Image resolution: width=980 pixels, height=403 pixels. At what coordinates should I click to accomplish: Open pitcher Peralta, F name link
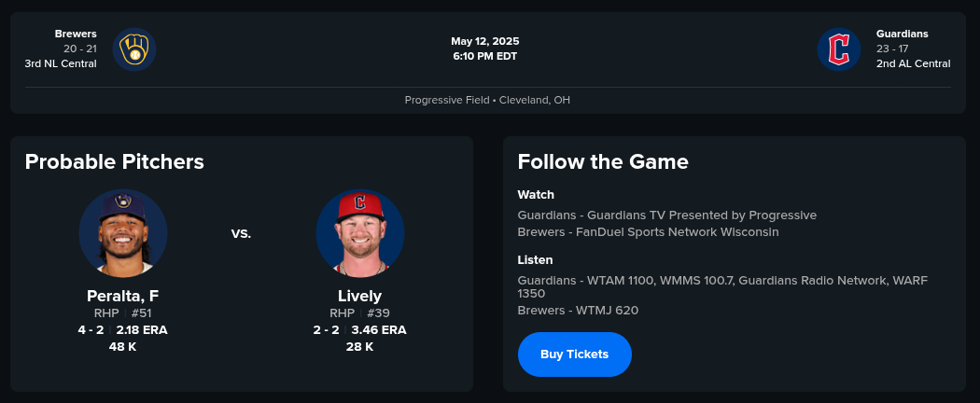[x=123, y=296]
